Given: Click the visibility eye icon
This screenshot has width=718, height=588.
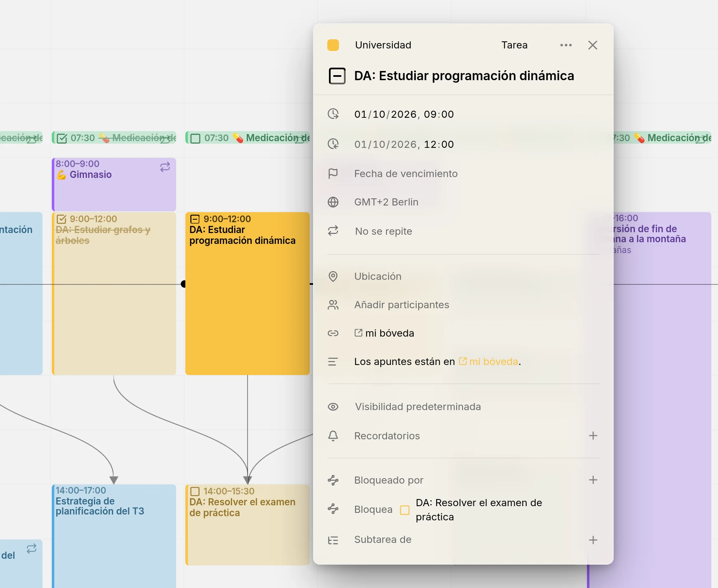Looking at the screenshot, I should (333, 407).
